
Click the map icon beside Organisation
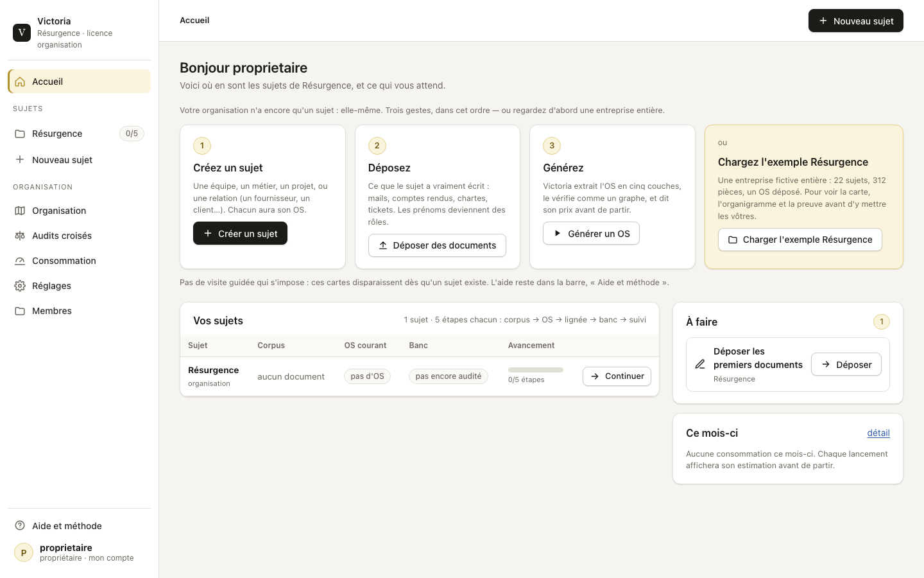(20, 211)
